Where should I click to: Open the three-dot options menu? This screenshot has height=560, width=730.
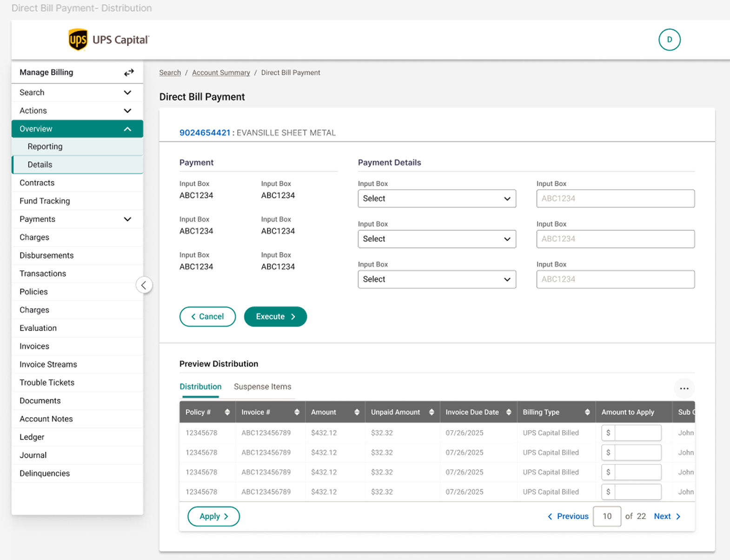click(x=684, y=388)
